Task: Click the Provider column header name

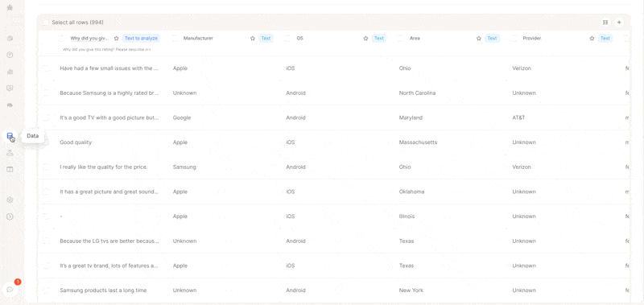Action: click(531, 38)
